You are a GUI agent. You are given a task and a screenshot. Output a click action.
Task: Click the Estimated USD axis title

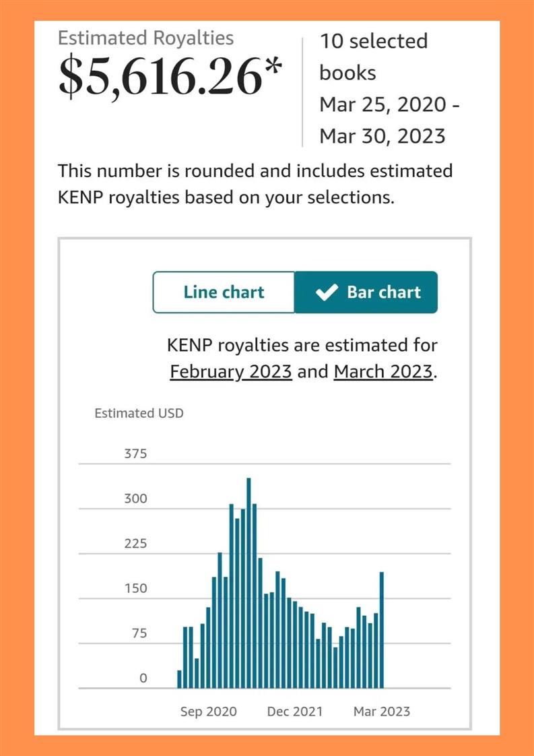pyautogui.click(x=139, y=413)
